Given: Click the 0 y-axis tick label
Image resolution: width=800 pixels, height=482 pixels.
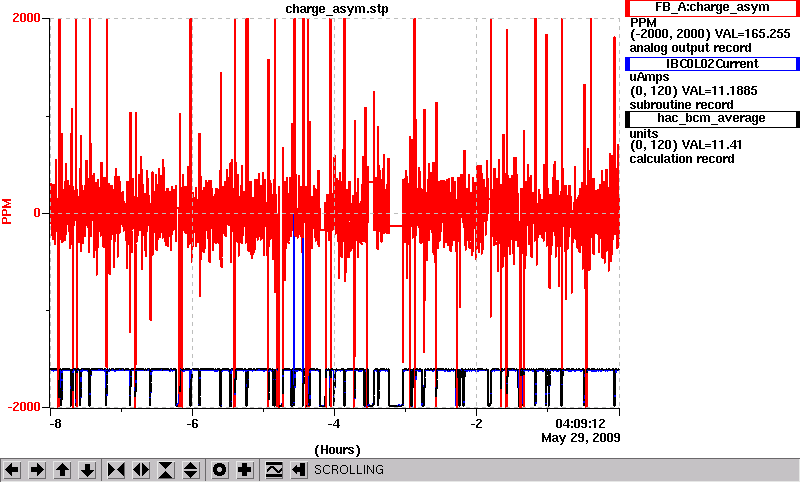Looking at the screenshot, I should point(37,213).
